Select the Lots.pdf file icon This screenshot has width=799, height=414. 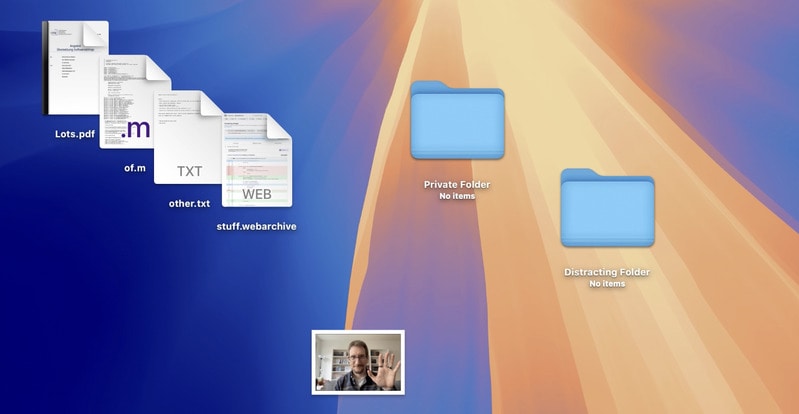pos(75,68)
